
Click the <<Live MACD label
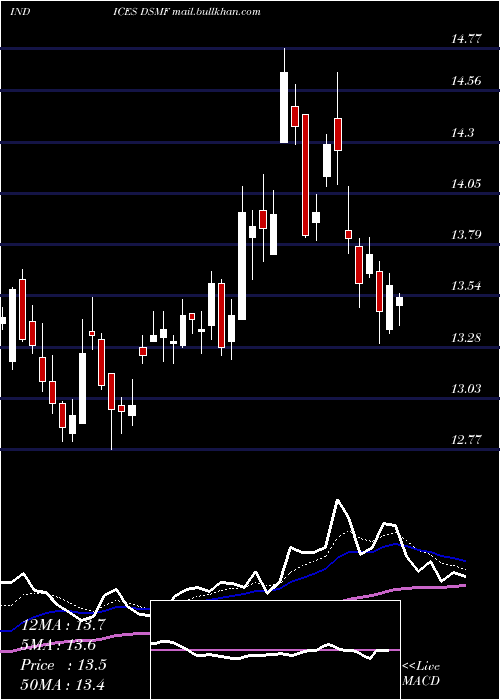tap(421, 674)
